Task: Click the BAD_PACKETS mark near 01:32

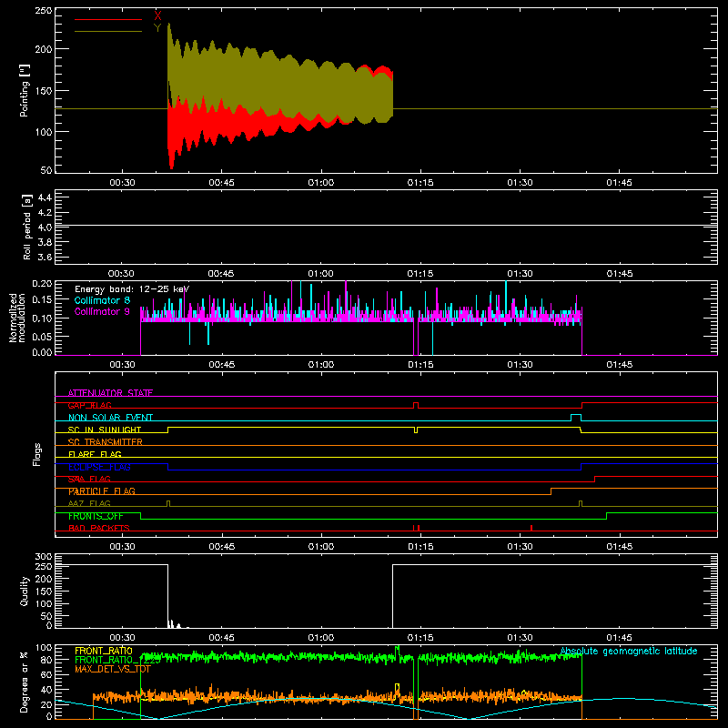Action: 531,528
